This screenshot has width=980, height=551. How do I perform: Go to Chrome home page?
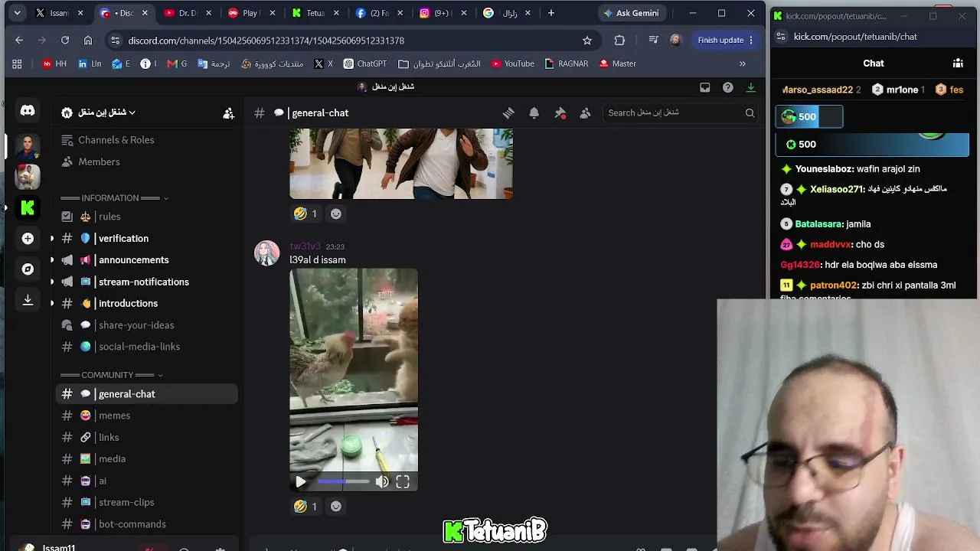88,41
